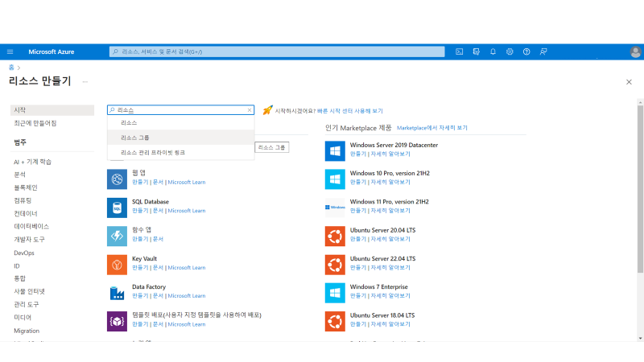The height and width of the screenshot is (362, 644).
Task: Select 리소스 관리 프라이빗 링크 suggestion
Action: (x=180, y=152)
